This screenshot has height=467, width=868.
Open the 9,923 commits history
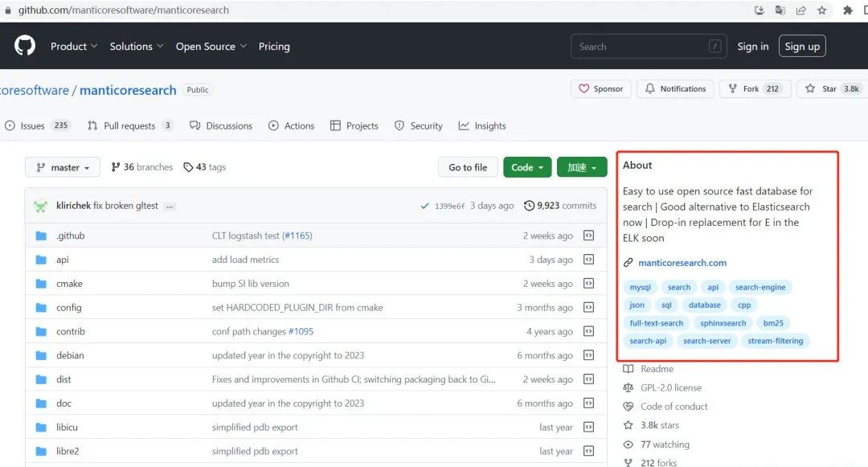(560, 206)
